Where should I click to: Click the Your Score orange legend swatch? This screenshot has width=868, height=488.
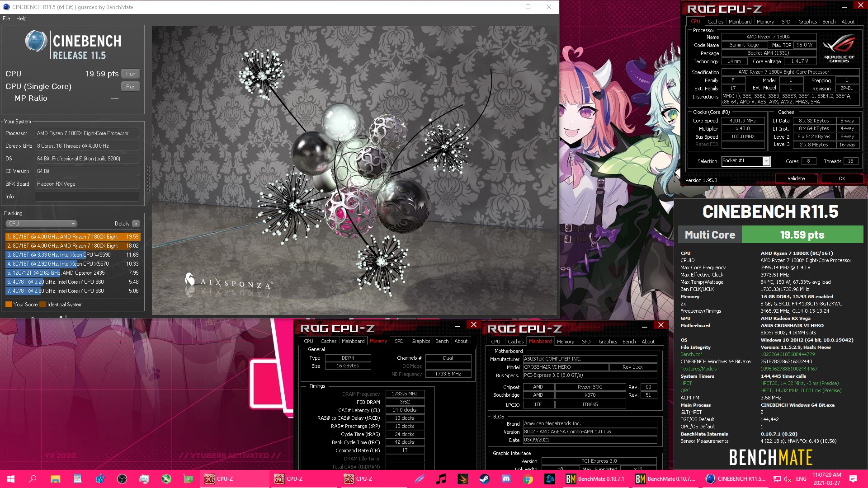[x=9, y=305]
